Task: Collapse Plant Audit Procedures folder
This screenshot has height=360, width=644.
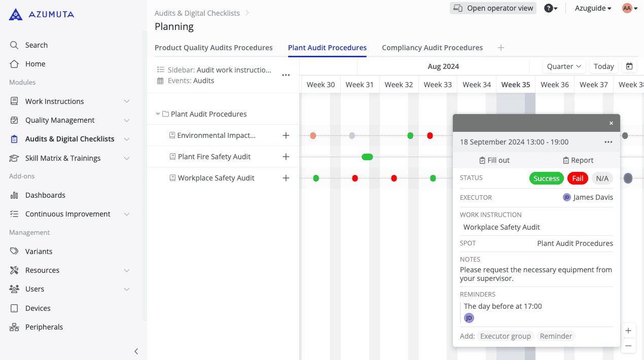Action: (158, 114)
